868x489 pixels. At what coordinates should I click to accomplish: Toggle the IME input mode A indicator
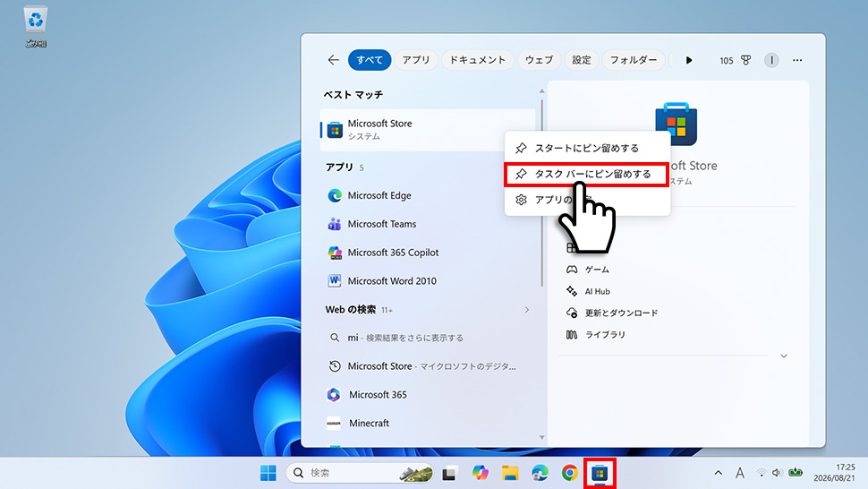739,473
